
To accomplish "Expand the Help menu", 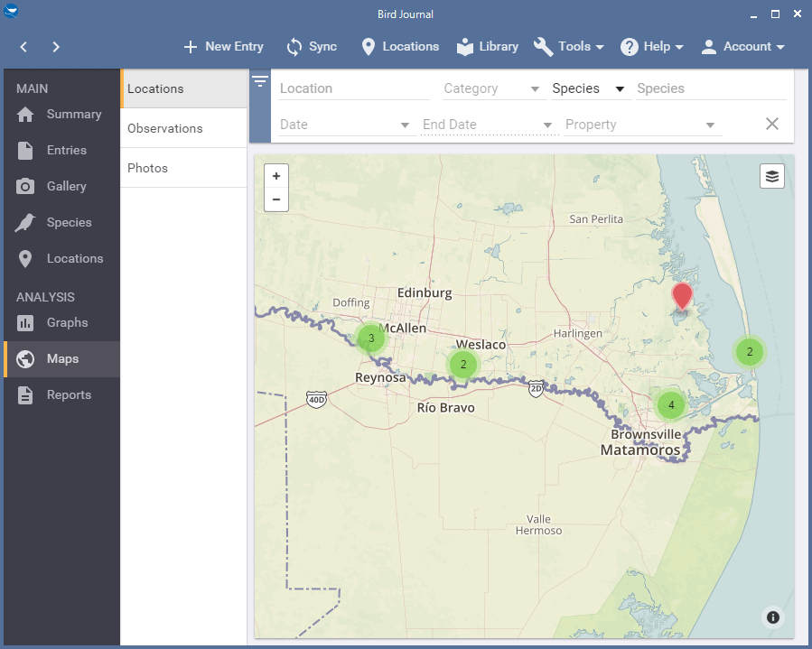I will pyautogui.click(x=651, y=47).
